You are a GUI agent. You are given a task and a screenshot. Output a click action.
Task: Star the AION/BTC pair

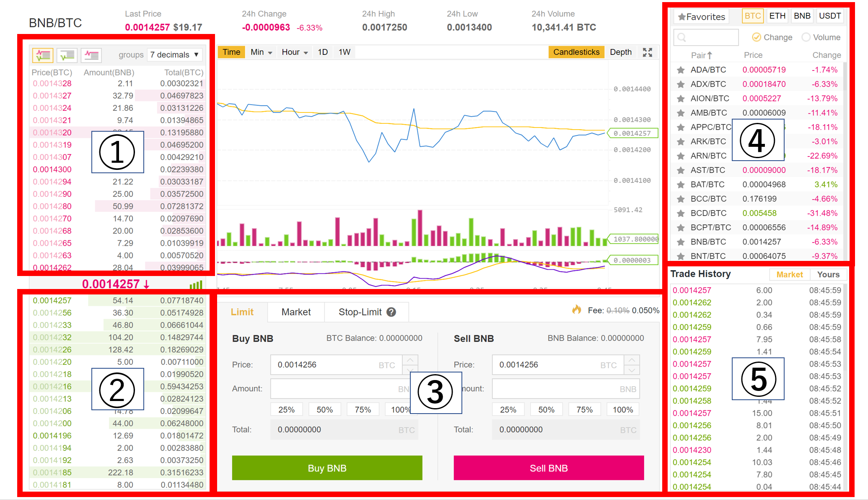tap(681, 99)
